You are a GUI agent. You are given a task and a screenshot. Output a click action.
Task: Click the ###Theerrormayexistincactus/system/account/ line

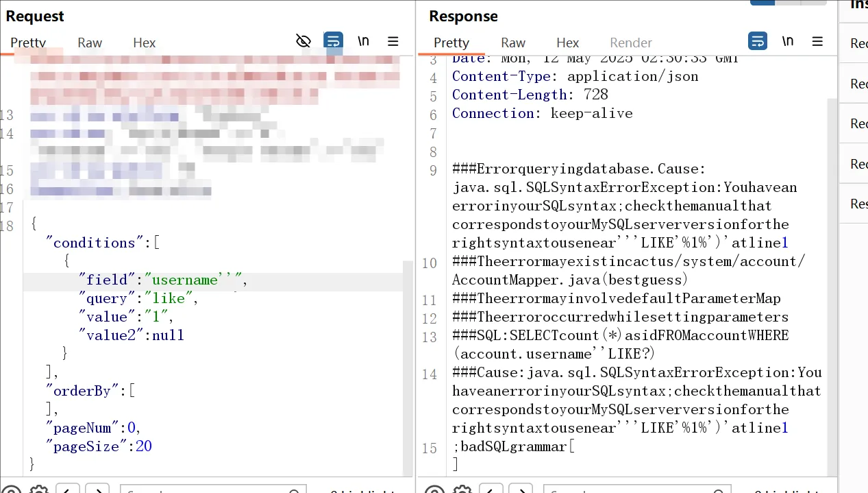[x=629, y=261]
